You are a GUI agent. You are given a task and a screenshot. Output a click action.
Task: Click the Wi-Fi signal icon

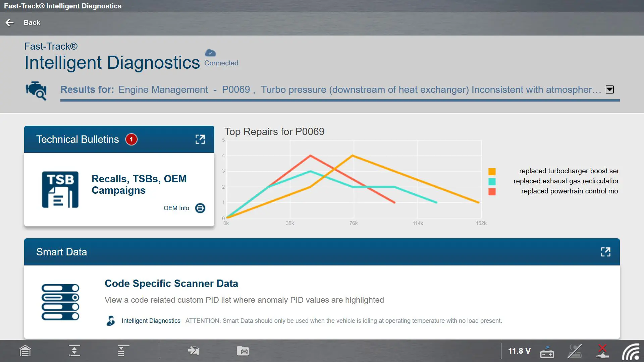click(631, 352)
